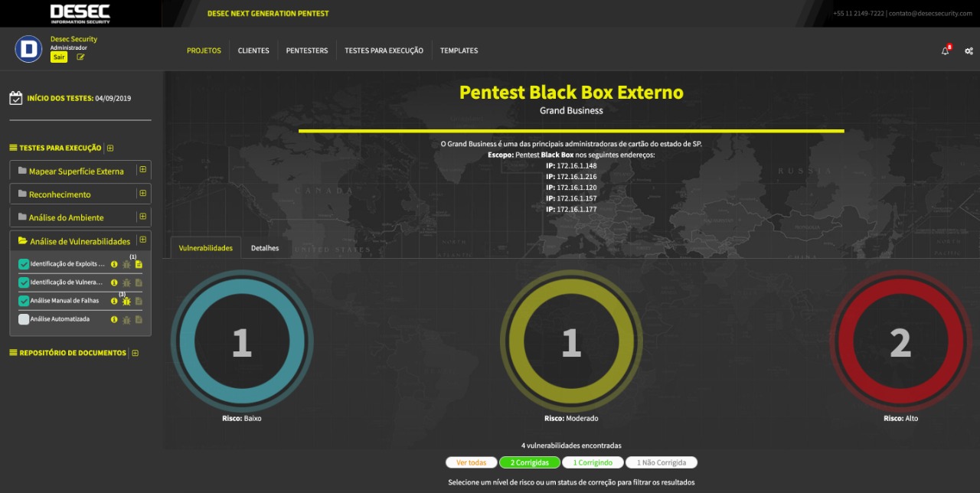Open bug icon for Análise Automatizada
Viewport: 980px width, 493px height.
127,319
